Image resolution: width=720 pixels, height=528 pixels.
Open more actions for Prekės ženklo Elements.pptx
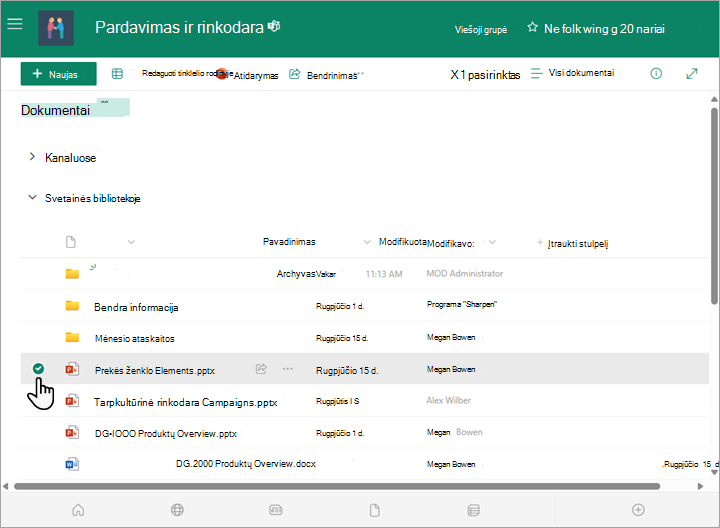coord(288,369)
